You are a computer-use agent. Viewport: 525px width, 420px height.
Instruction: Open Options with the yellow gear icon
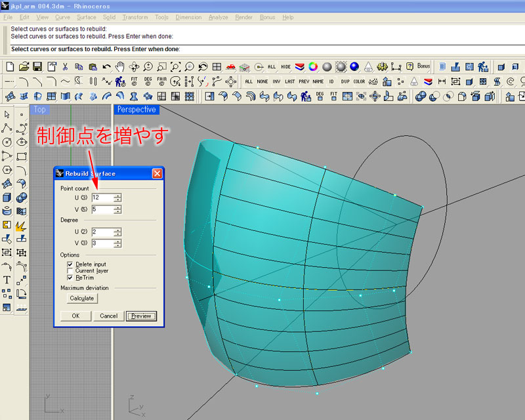point(382,67)
